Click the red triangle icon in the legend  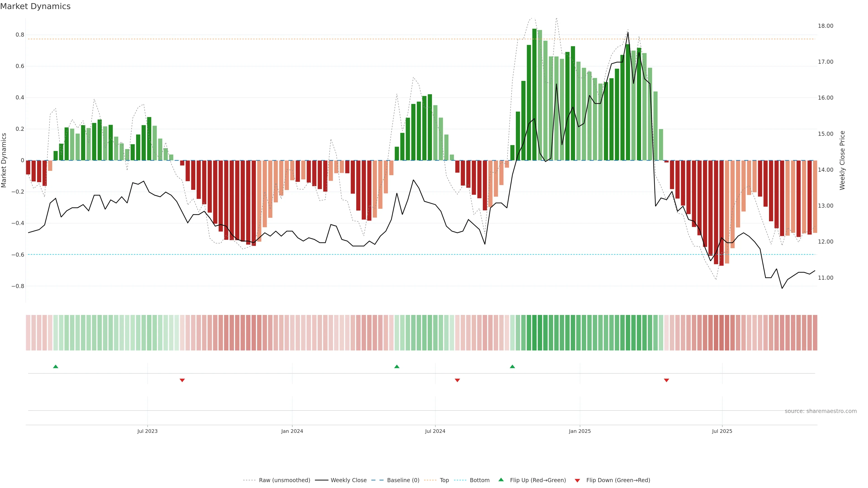[x=577, y=481]
